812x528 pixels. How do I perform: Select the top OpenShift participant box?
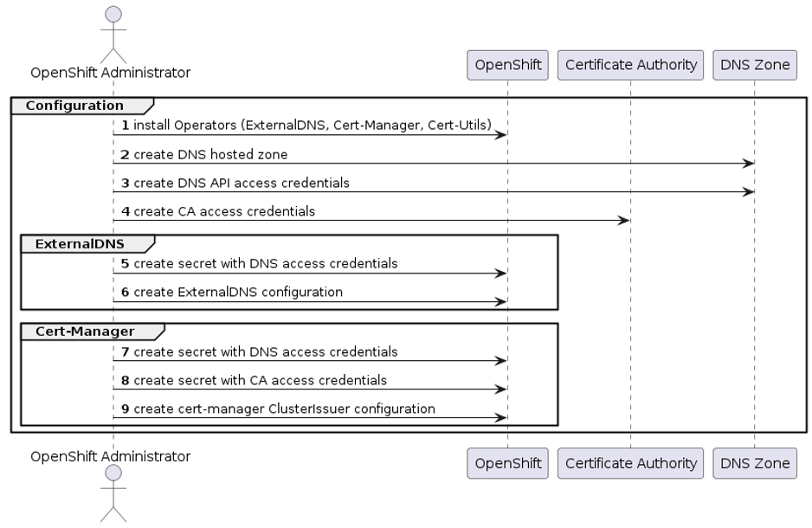(507, 65)
